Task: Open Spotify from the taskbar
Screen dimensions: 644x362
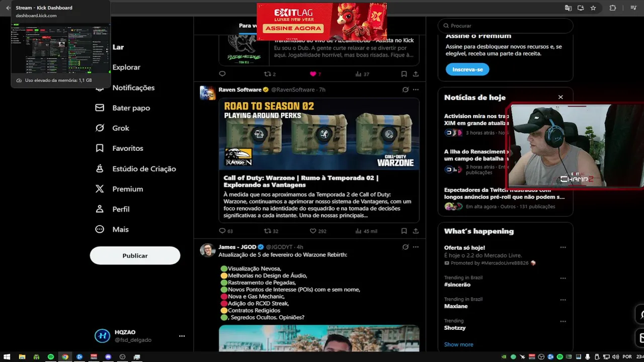Action: [50, 356]
